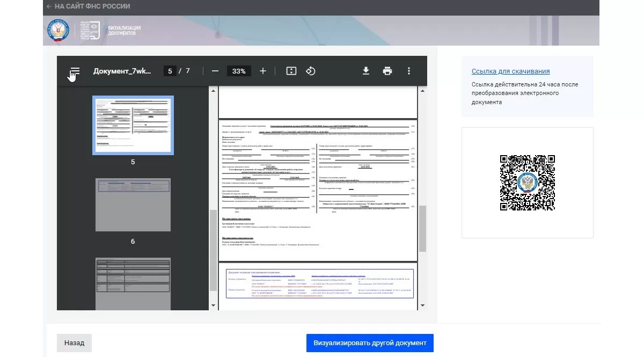This screenshot has width=644, height=357.
Task: Click the 33% zoom level field
Action: click(239, 71)
